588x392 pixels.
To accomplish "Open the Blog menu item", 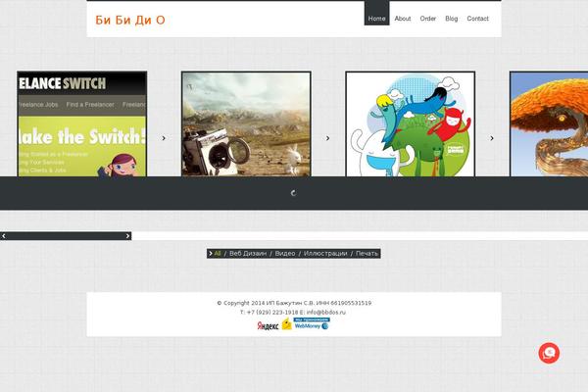I will pos(452,19).
